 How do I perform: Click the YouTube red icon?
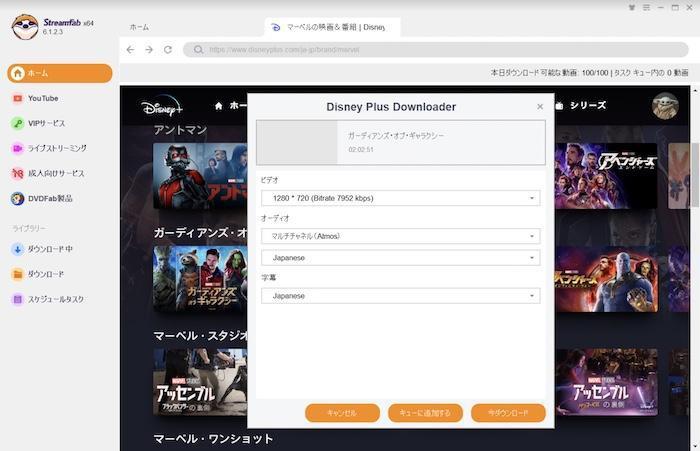(x=17, y=98)
